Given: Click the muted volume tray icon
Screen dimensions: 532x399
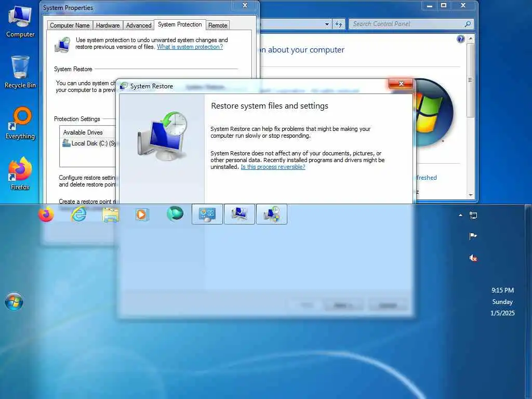Looking at the screenshot, I should pos(473,258).
